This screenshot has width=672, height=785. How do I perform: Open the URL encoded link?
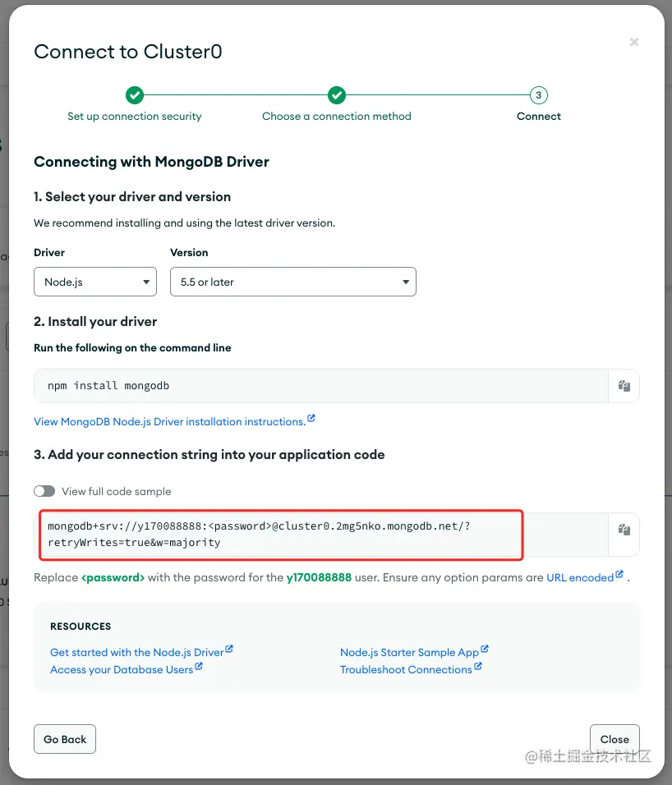click(580, 578)
